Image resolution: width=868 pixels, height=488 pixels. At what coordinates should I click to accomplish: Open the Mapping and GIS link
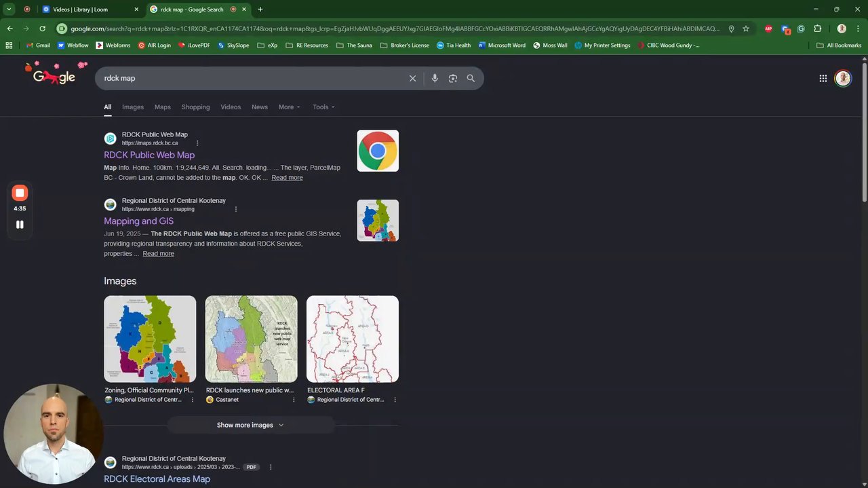pos(138,221)
